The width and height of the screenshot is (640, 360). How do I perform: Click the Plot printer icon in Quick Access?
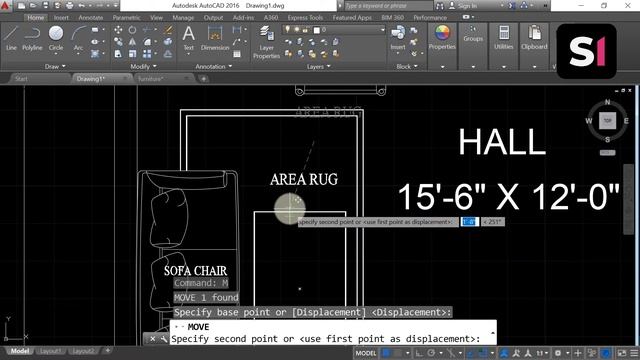[69, 6]
